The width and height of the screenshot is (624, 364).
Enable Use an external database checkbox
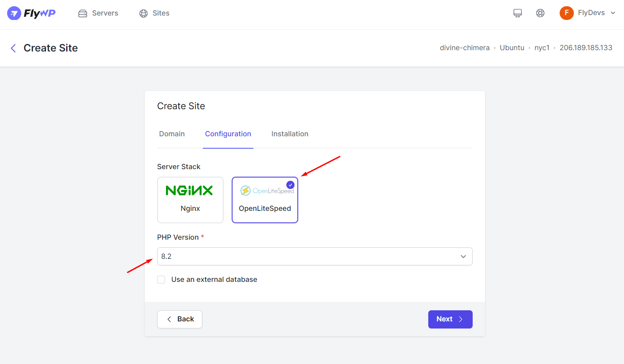161,280
